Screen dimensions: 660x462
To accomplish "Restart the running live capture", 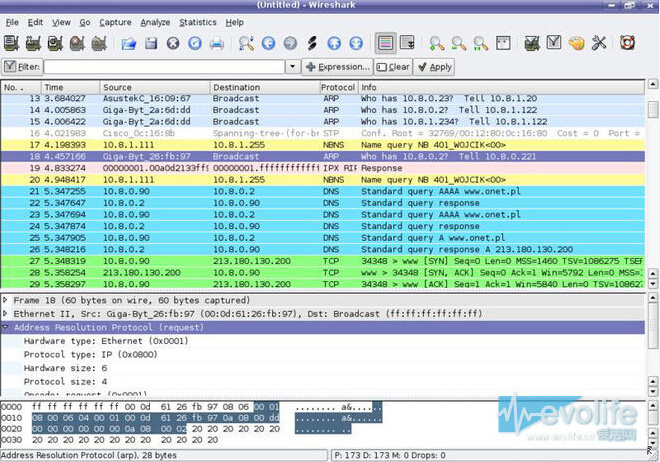I will [99, 43].
